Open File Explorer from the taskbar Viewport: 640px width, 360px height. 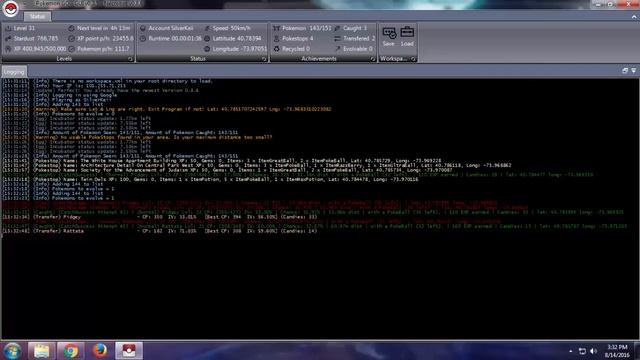pos(41,351)
